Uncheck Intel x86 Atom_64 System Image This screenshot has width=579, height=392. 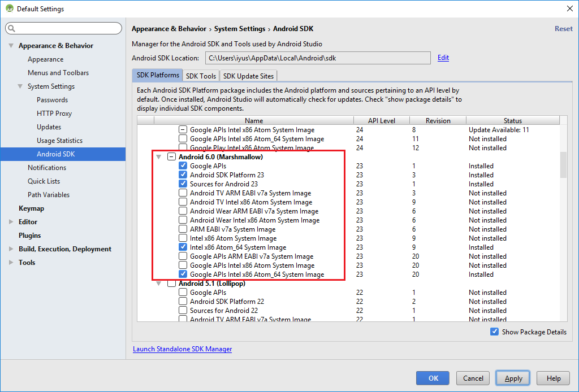pos(183,247)
